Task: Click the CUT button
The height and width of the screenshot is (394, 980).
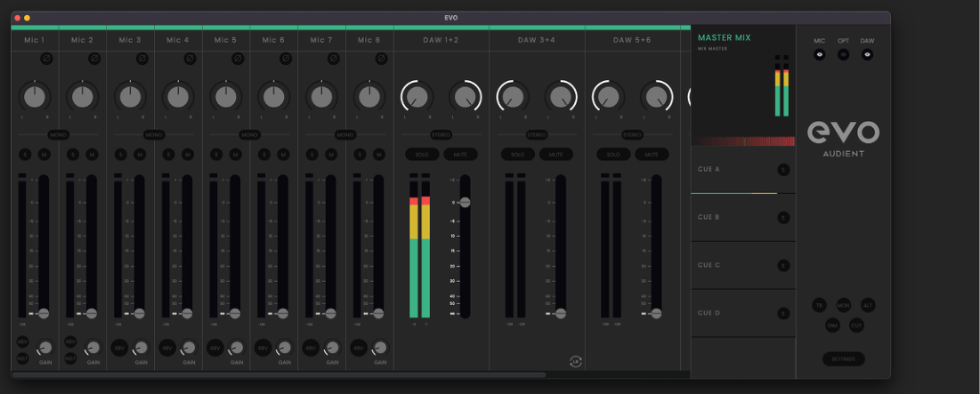Action: (x=856, y=326)
